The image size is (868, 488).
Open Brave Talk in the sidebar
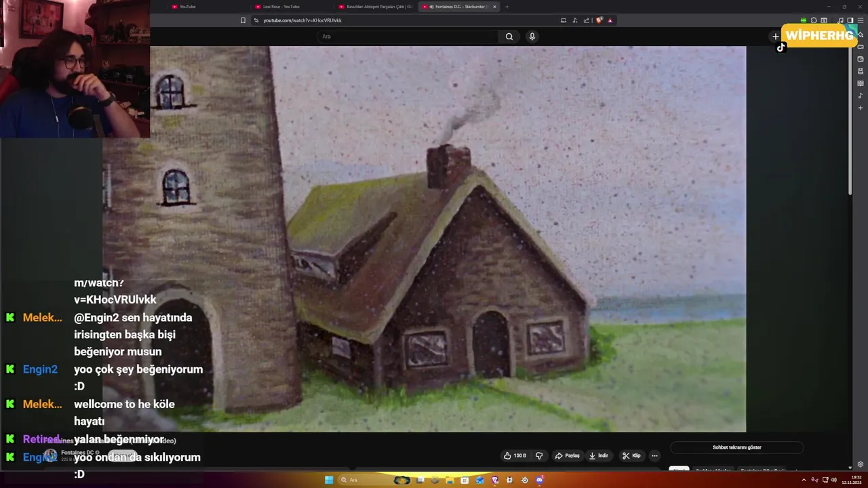[x=861, y=47]
